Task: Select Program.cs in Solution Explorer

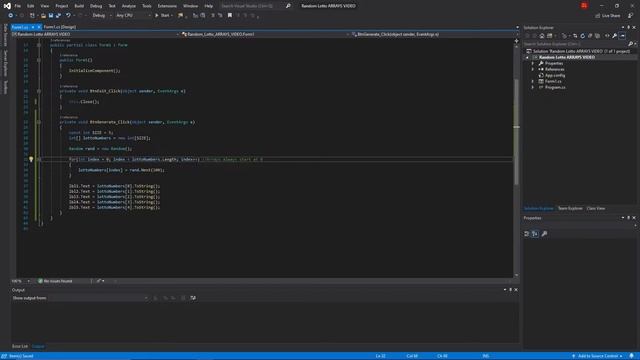Action: click(554, 87)
